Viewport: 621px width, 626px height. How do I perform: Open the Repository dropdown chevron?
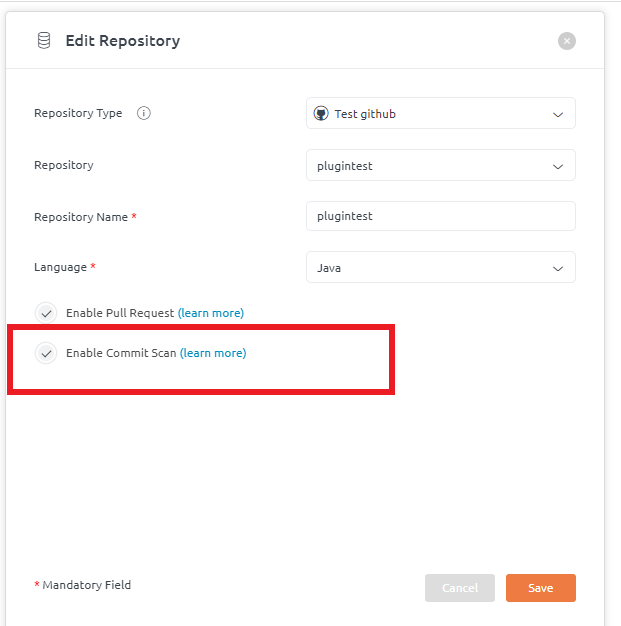point(558,166)
